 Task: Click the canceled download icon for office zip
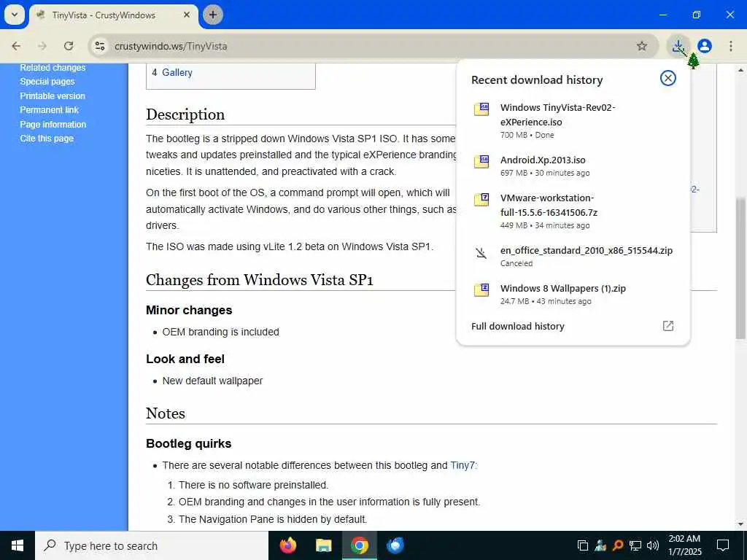point(481,252)
